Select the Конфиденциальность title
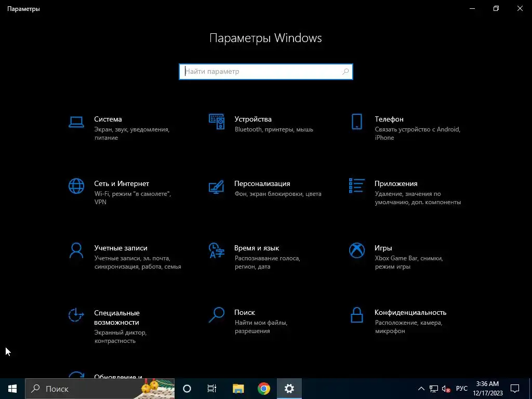This screenshot has height=399, width=532. pyautogui.click(x=410, y=312)
